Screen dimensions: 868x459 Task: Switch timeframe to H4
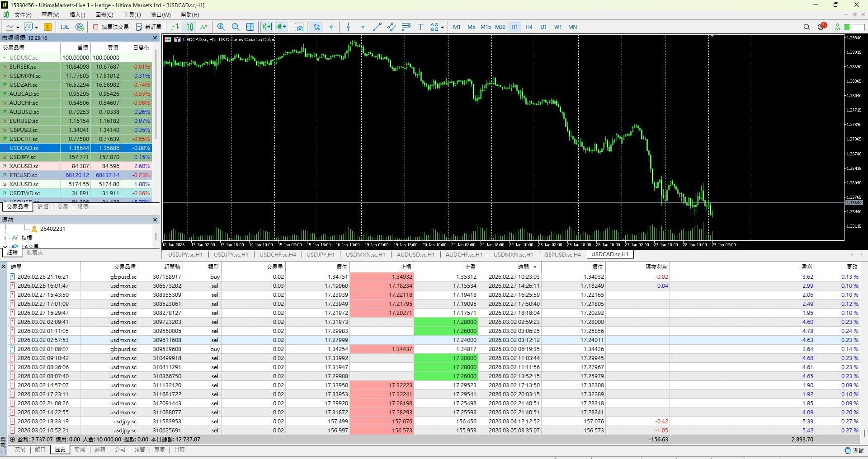click(x=529, y=27)
